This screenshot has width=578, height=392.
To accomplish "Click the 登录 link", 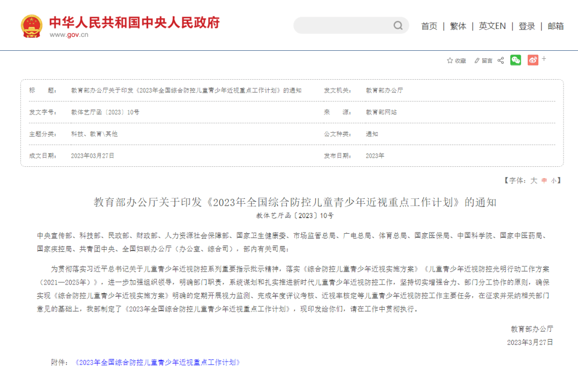I will tap(527, 25).
